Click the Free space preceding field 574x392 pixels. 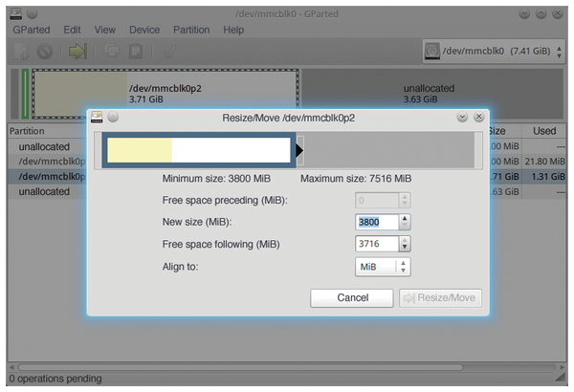point(377,201)
